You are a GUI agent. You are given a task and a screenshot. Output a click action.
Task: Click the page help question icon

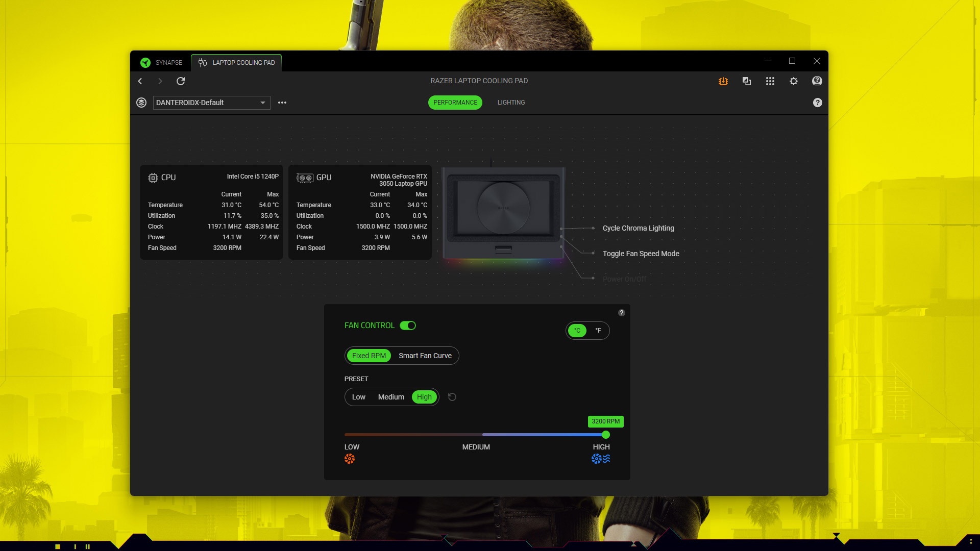pyautogui.click(x=818, y=103)
